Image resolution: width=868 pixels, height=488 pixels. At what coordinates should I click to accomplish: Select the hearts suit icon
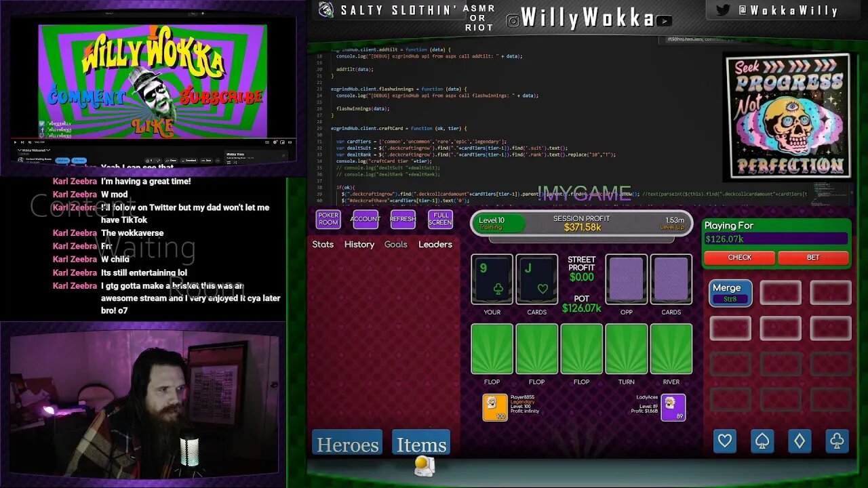(x=725, y=441)
